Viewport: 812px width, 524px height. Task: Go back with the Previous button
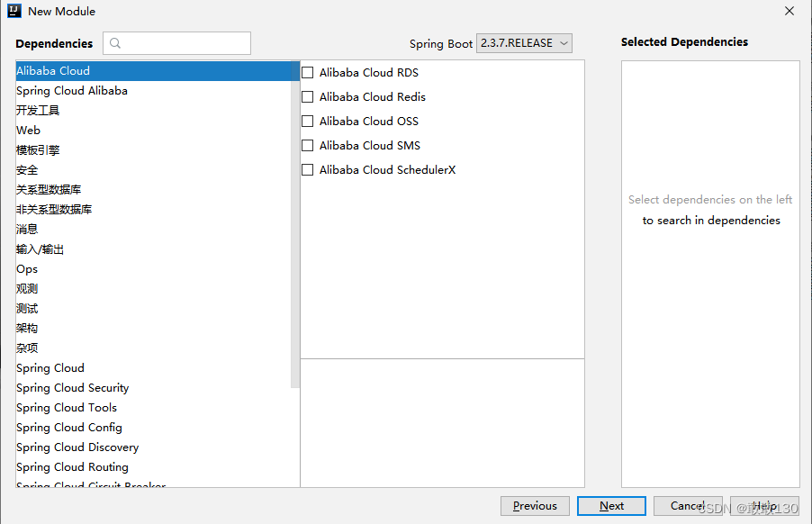coord(535,506)
